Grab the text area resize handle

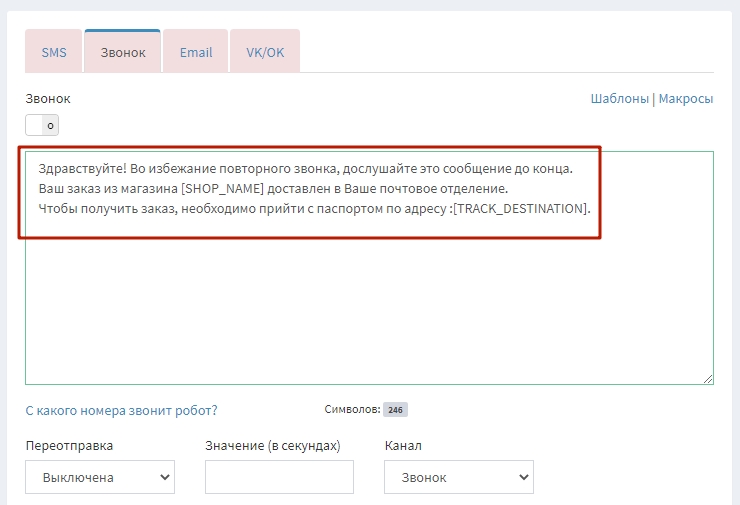click(708, 379)
